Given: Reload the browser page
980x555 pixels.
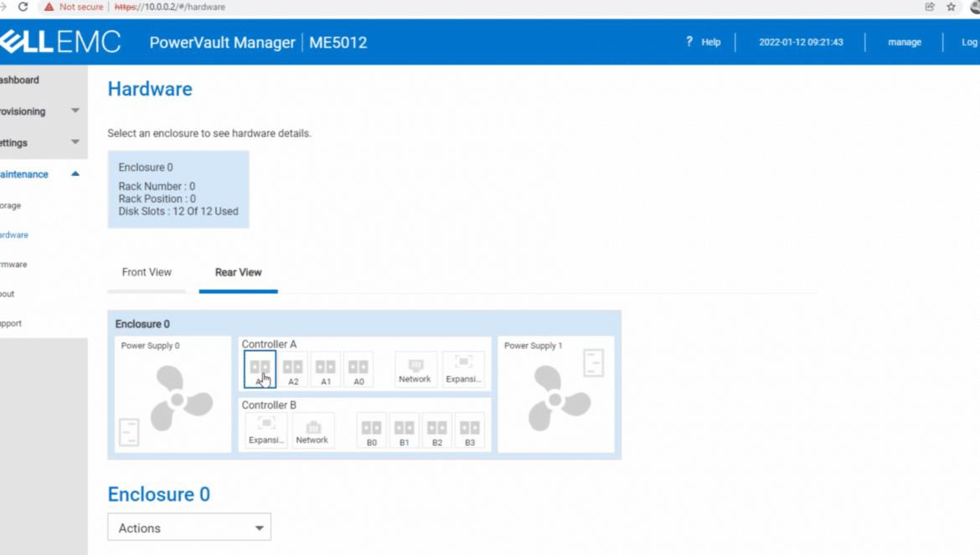Looking at the screenshot, I should click(23, 7).
